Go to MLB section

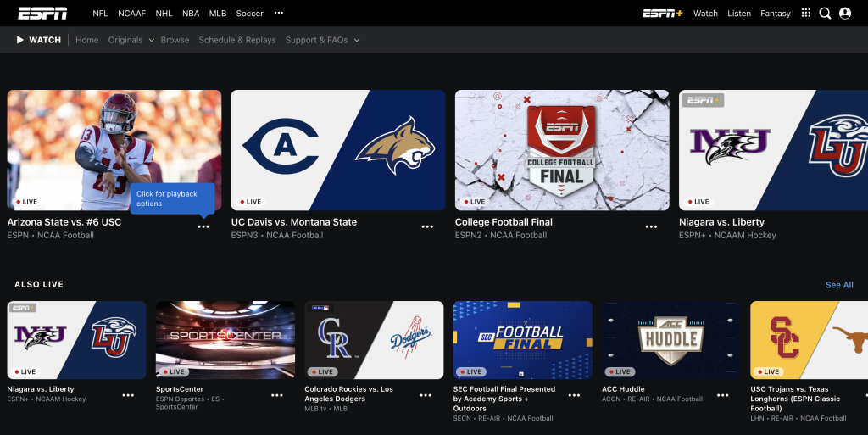pos(218,14)
